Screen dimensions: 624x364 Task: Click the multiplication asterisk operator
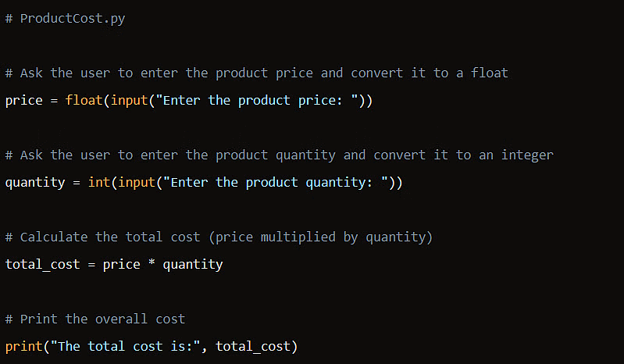pyautogui.click(x=152, y=262)
